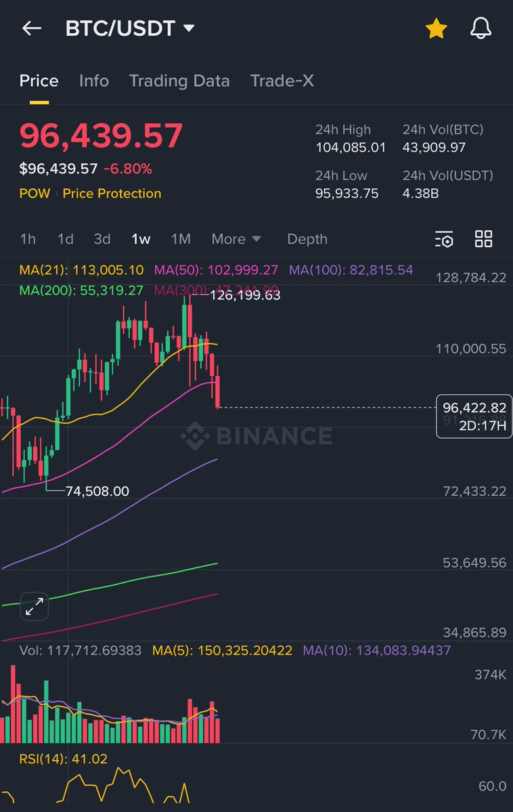Tap MA(100) indicator value
The height and width of the screenshot is (812, 513).
[x=351, y=270]
